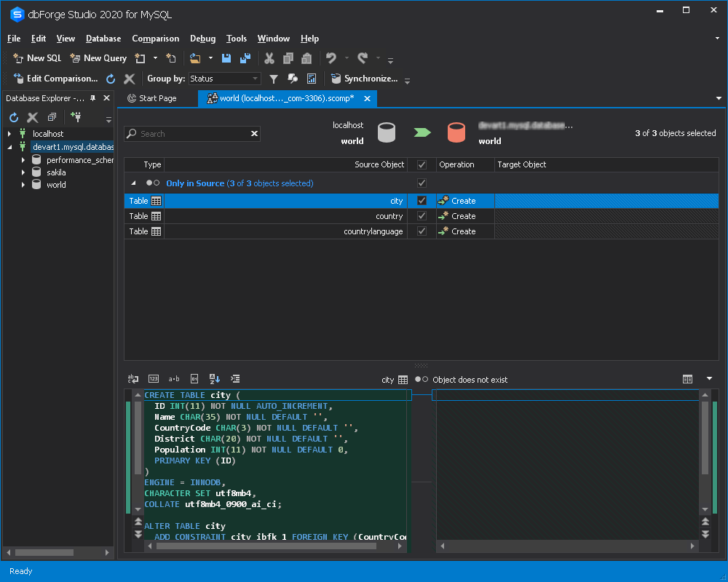The image size is (728, 582).
Task: Click the Redo arrow icon
Action: [363, 58]
